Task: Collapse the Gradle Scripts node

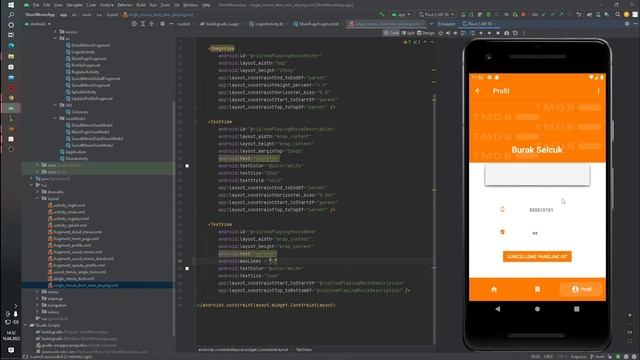Action: (x=26, y=325)
